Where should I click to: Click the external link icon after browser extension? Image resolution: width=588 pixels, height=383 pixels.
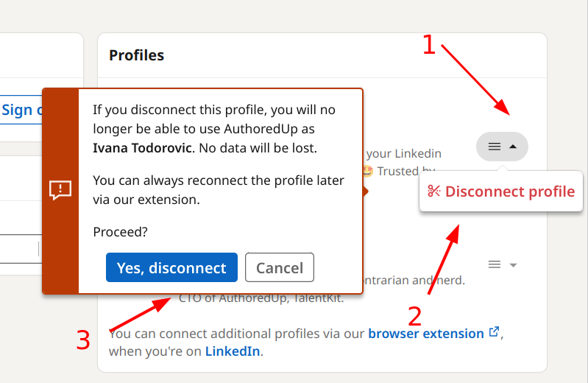click(495, 332)
